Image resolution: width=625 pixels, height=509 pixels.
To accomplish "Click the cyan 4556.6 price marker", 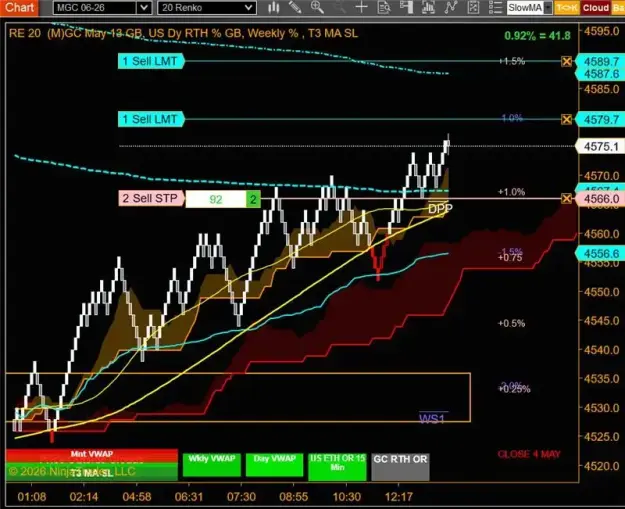I will (x=601, y=254).
